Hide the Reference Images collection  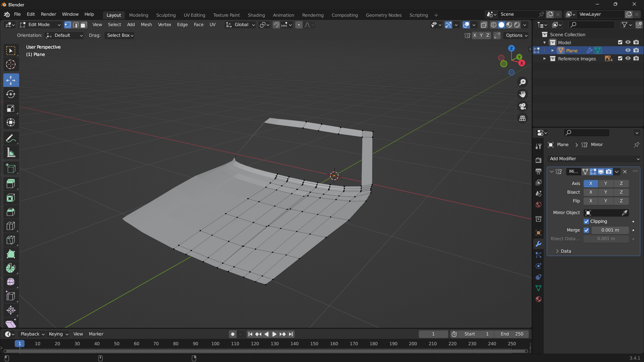628,59
